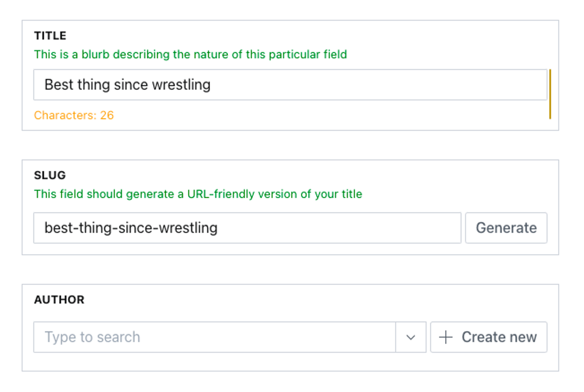This screenshot has height=392, width=584.
Task: Click the Generate slug button
Action: [506, 228]
